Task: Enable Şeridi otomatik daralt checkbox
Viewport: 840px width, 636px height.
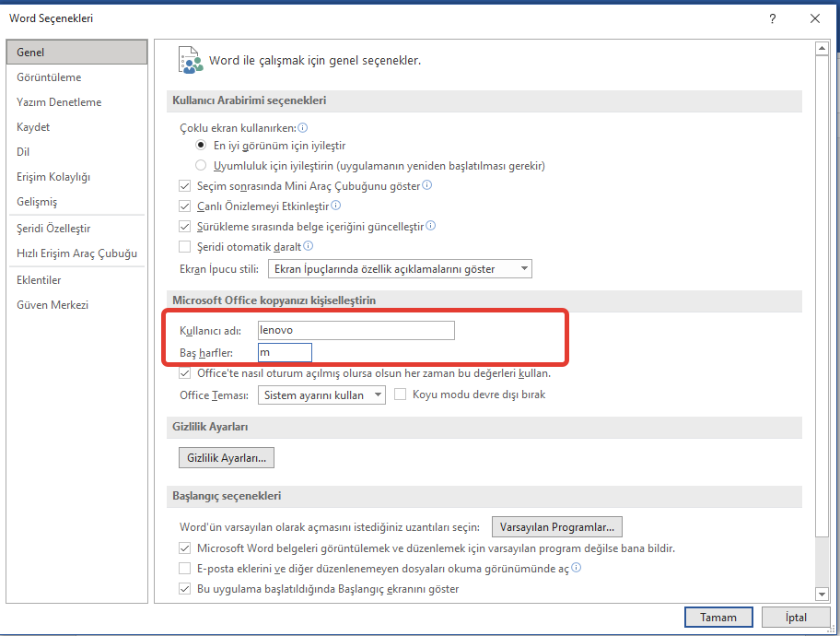Action: point(184,247)
